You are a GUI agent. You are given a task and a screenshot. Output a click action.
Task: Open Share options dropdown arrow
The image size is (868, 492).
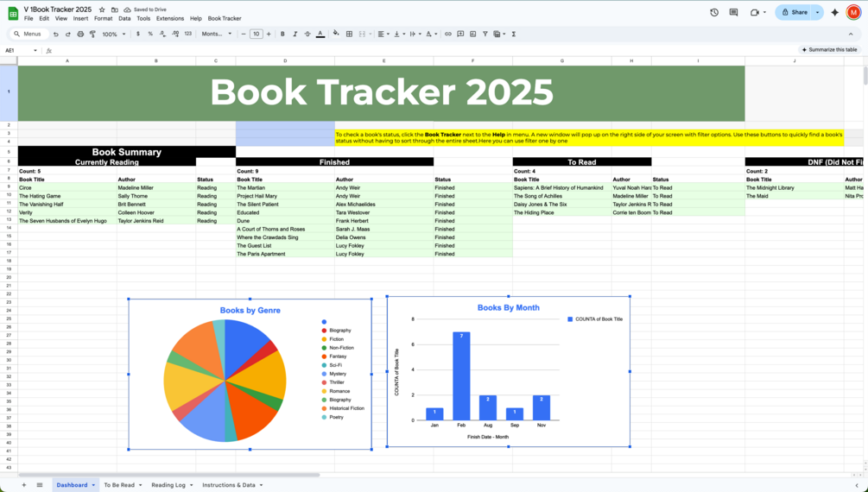[x=818, y=12]
